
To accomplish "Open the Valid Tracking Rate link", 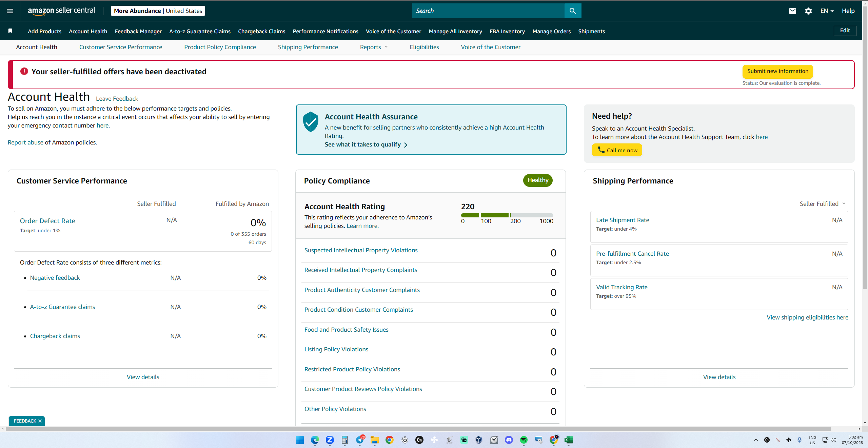I will pyautogui.click(x=622, y=287).
